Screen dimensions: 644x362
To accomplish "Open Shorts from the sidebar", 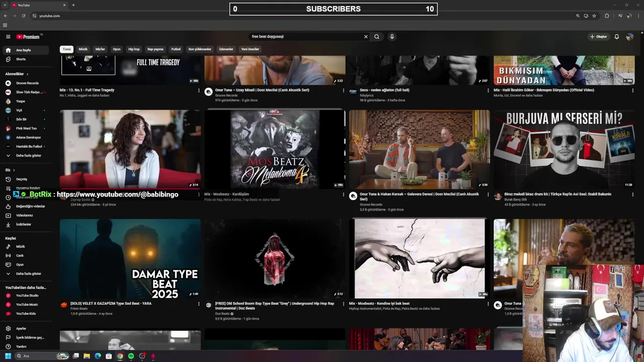I will click(x=26, y=59).
